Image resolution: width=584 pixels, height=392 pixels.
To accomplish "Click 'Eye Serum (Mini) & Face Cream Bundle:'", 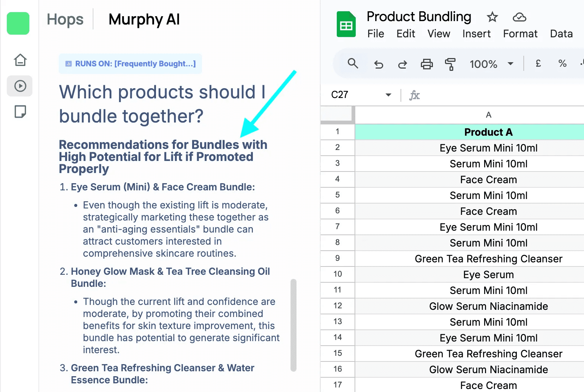I will tap(163, 187).
